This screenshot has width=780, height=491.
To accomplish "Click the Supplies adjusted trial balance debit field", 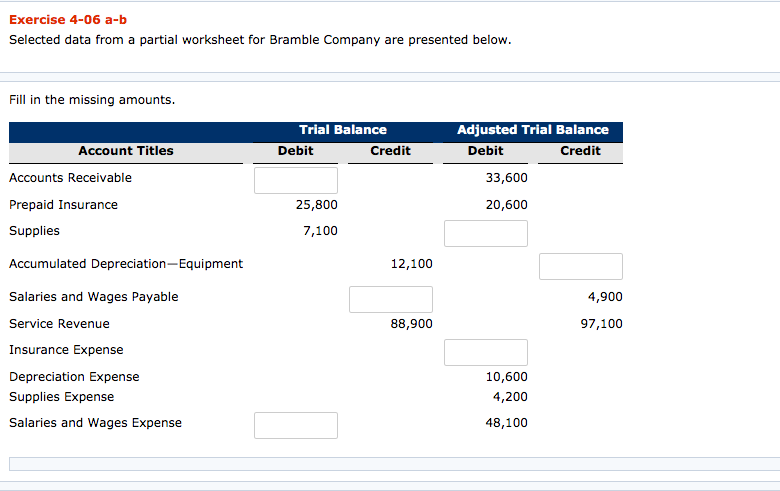I will [486, 233].
